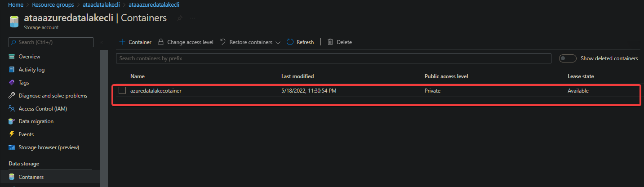This screenshot has height=187, width=644.
Task: Click the Delete label in toolbar
Action: (x=344, y=42)
